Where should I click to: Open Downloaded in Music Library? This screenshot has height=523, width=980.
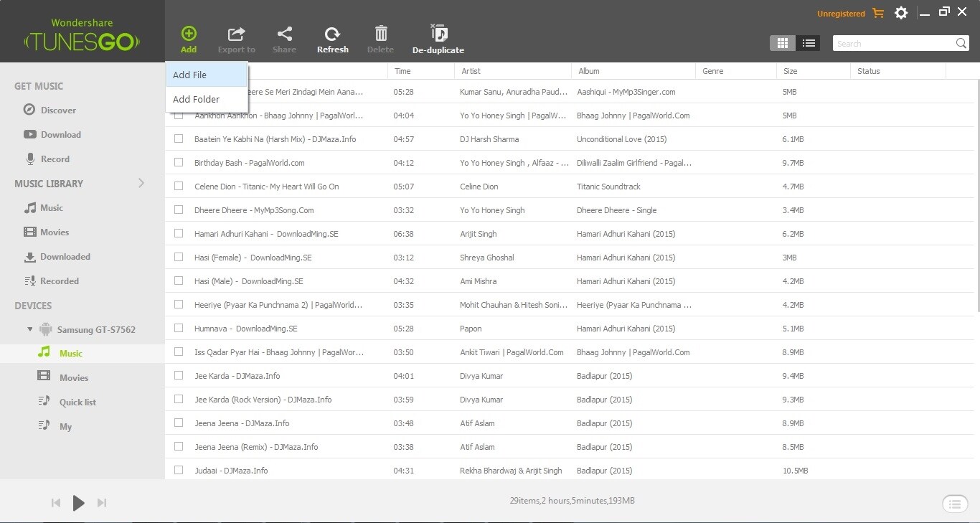pyautogui.click(x=57, y=256)
